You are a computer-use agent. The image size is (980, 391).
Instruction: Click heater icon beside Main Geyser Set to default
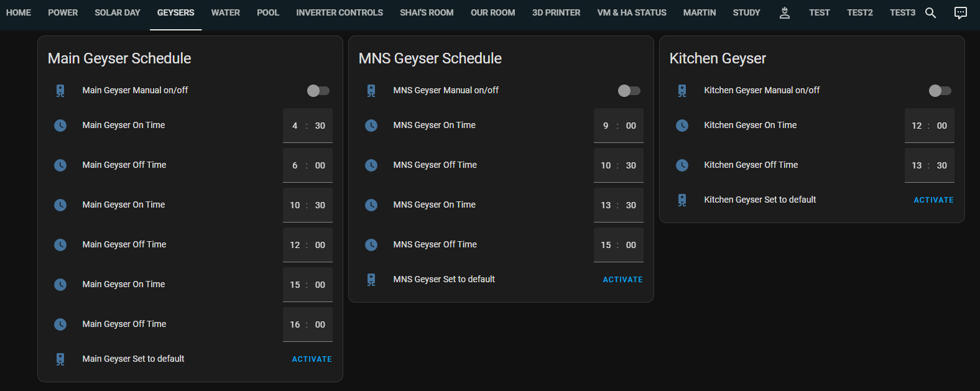click(x=60, y=359)
